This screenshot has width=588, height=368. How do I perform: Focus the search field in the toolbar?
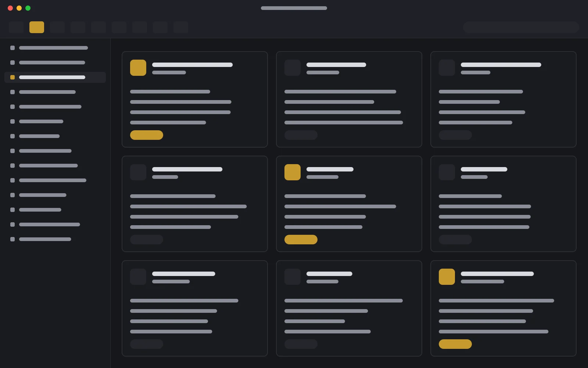pyautogui.click(x=521, y=27)
